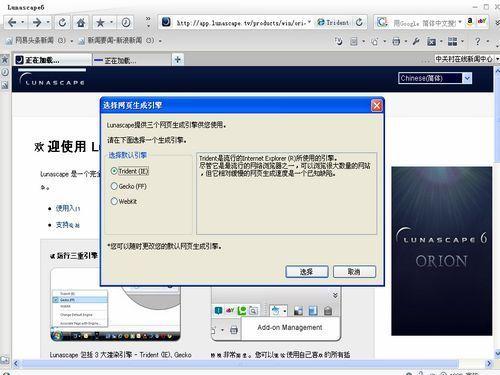
Task: Reload the page with the refresh icon
Action: coord(62,23)
